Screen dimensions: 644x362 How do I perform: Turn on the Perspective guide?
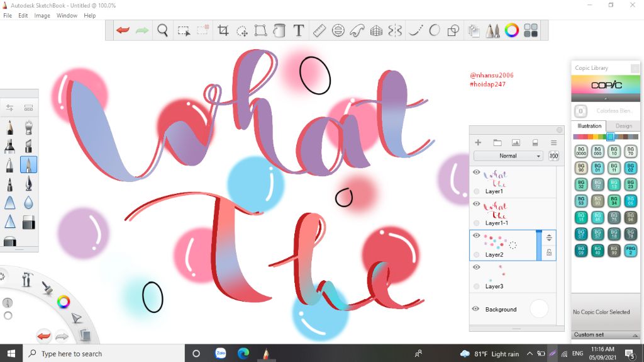point(376,30)
